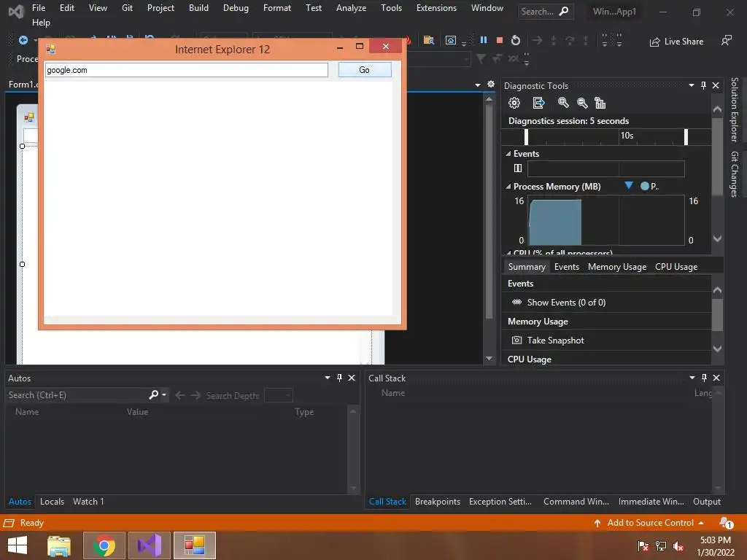747x560 pixels.
Task: Pause debugging with Break All button
Action: pos(483,41)
